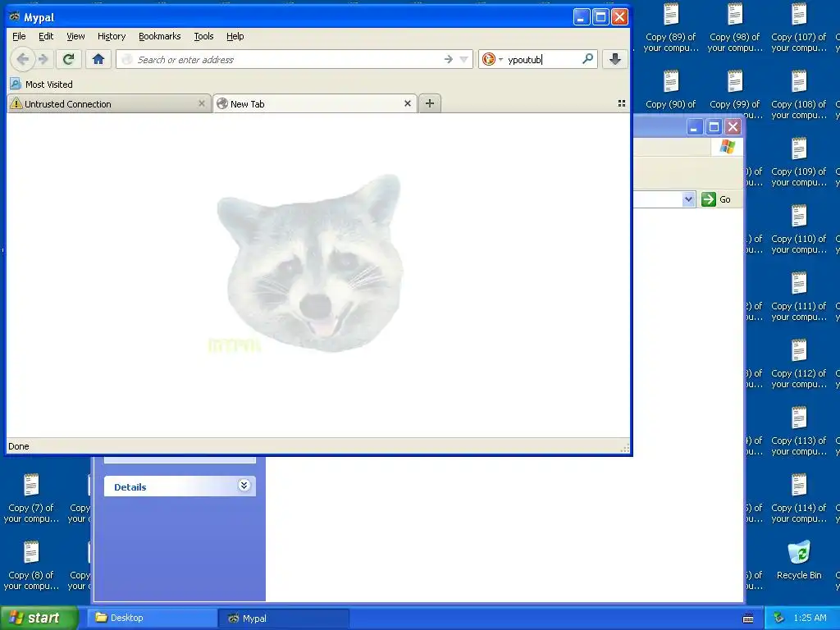Maximize the background Explorer window

pyautogui.click(x=714, y=127)
